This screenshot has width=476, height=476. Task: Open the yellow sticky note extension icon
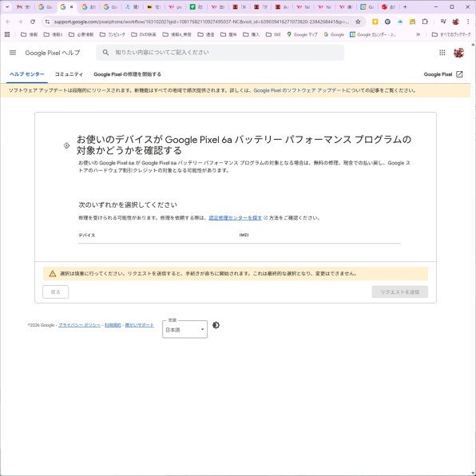pyautogui.click(x=412, y=22)
